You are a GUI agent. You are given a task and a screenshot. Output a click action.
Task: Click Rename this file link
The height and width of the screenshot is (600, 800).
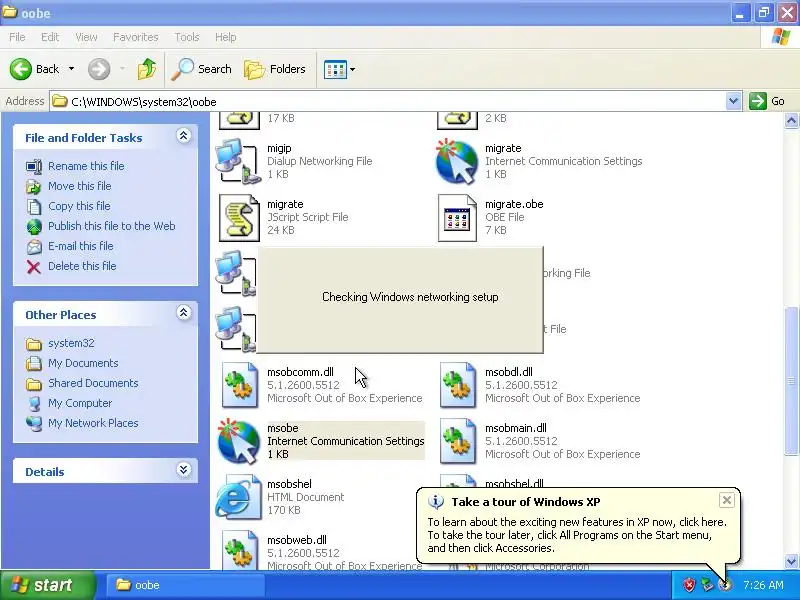(x=86, y=166)
